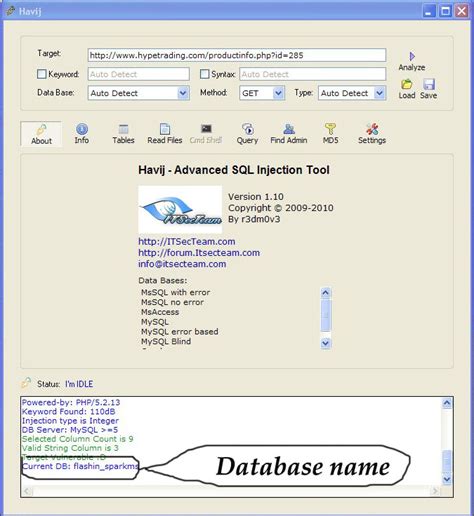Click the Havij title bar app icon

click(10, 11)
